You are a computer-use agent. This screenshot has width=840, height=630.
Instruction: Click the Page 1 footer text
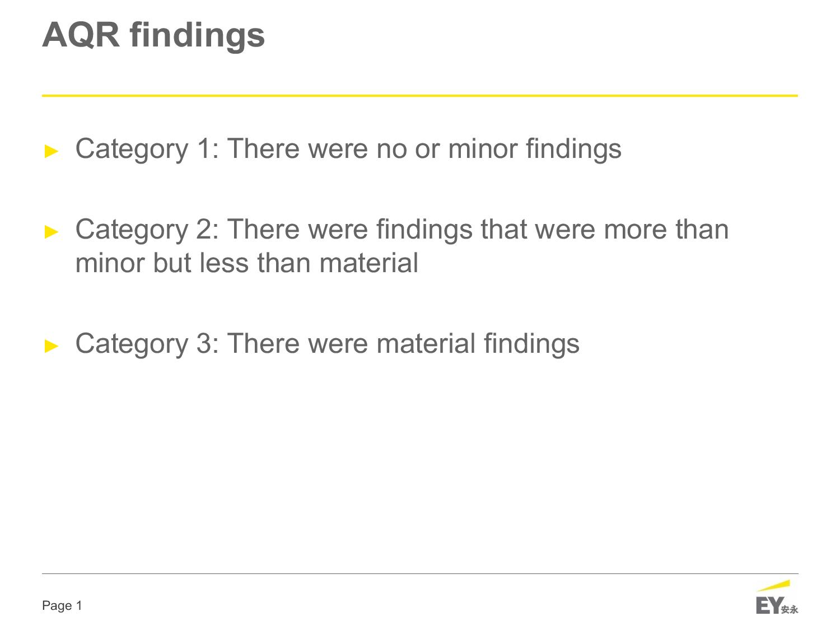[x=62, y=605]
